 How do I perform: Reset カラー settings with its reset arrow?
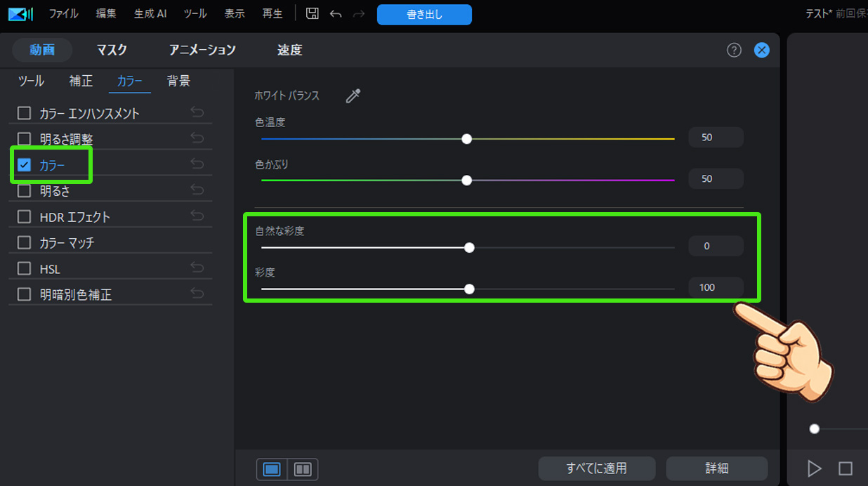(x=197, y=164)
